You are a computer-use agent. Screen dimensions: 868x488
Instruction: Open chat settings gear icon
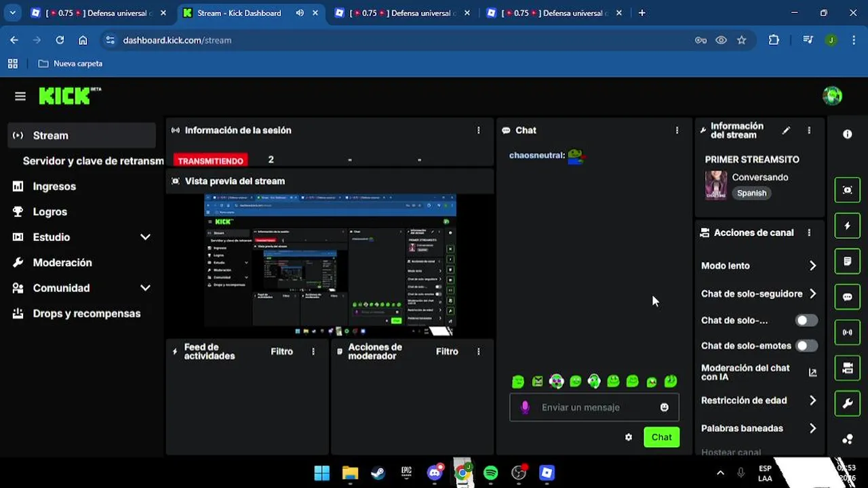click(x=629, y=437)
